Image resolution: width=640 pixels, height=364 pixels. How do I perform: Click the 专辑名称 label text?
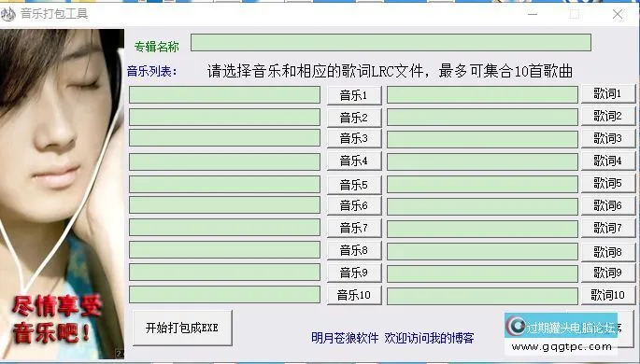[x=157, y=47]
